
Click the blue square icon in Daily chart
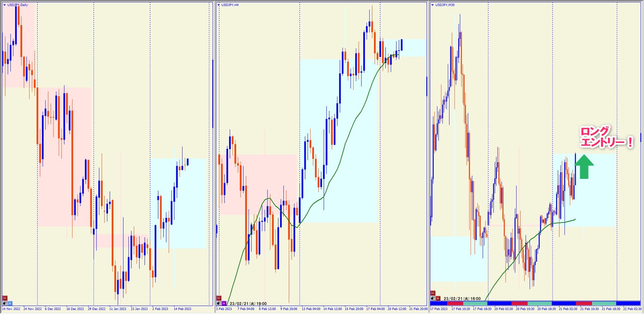point(10,303)
